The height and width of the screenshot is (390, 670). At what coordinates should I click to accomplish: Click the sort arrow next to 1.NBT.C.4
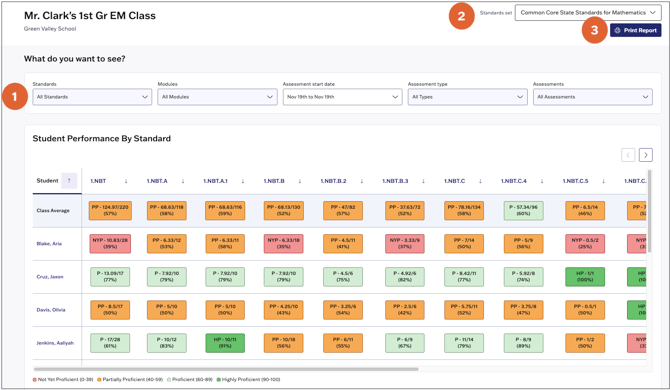542,181
